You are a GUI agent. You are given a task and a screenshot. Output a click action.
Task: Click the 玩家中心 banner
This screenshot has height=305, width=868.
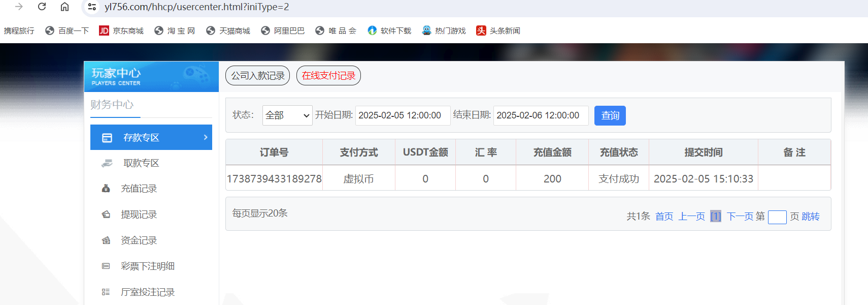click(151, 76)
